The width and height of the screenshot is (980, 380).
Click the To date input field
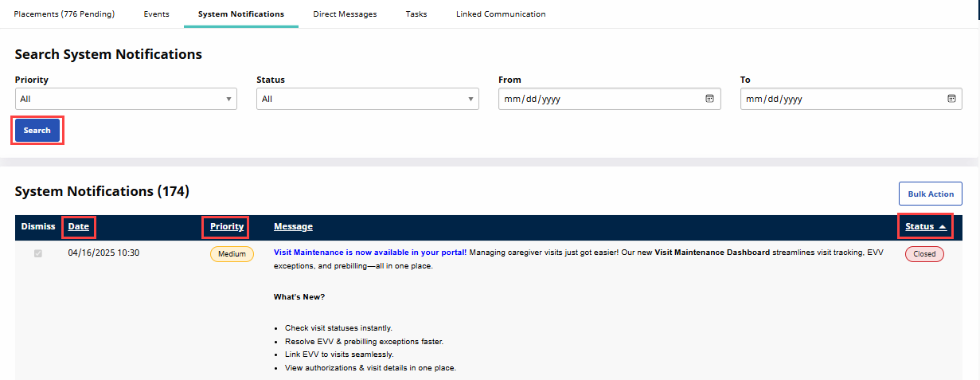point(839,99)
